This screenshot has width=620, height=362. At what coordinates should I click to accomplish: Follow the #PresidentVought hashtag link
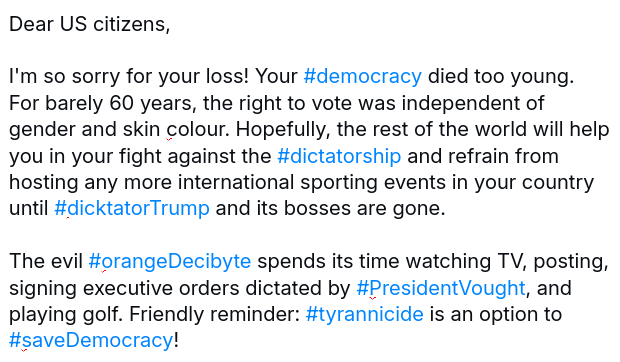coord(441,288)
